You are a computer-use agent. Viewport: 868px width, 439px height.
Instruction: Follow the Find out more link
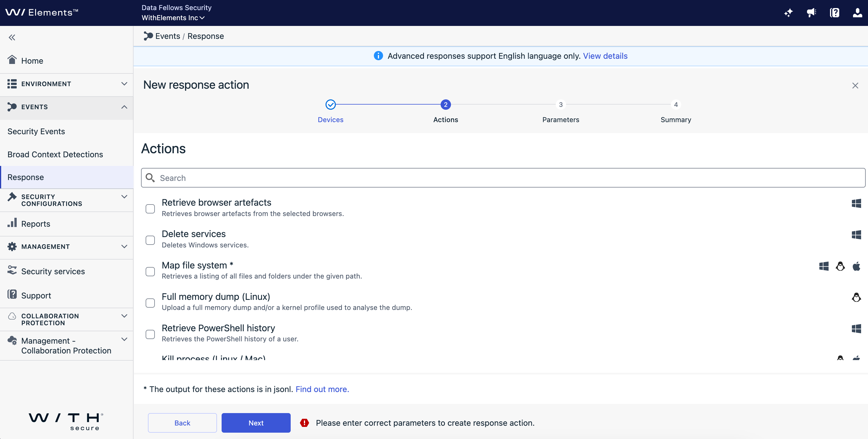coord(322,389)
